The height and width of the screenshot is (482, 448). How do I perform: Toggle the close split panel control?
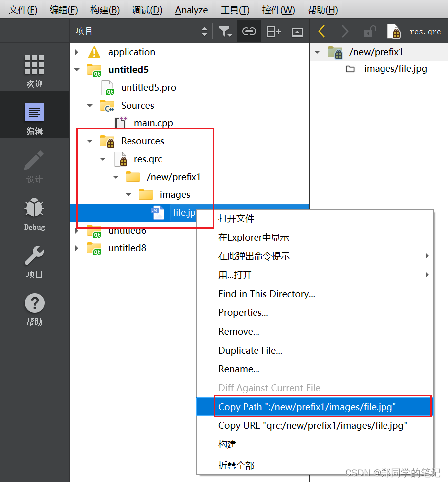pyautogui.click(x=297, y=31)
